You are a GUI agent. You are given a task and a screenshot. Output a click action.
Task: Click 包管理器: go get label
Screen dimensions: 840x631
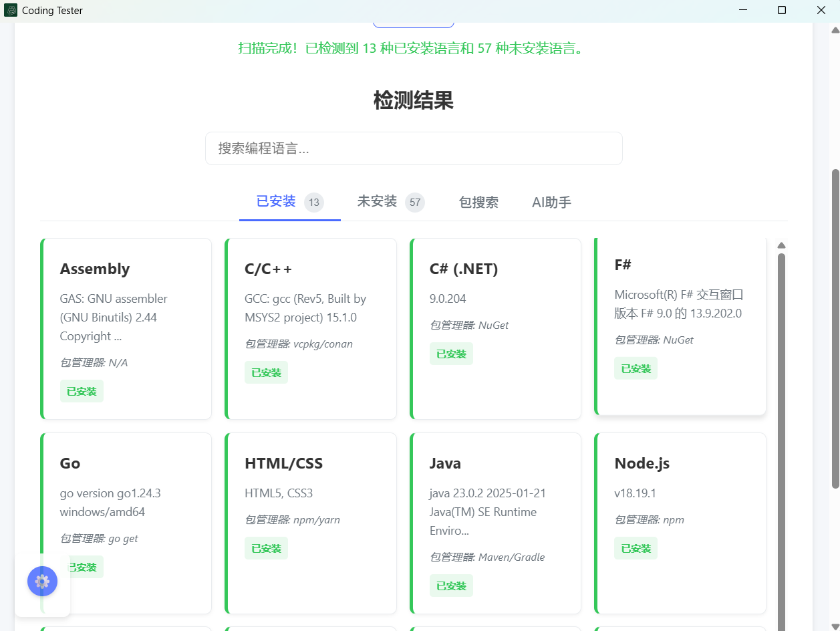[x=99, y=538]
